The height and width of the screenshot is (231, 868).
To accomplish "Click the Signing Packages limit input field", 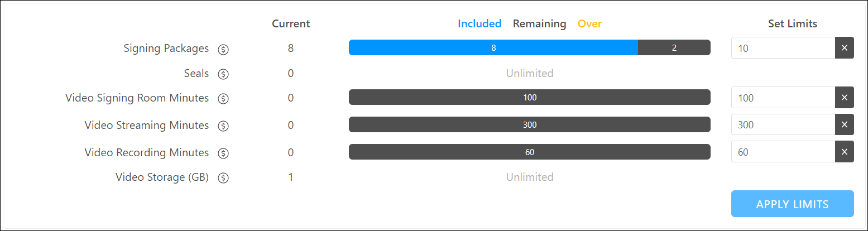I will coord(783,48).
